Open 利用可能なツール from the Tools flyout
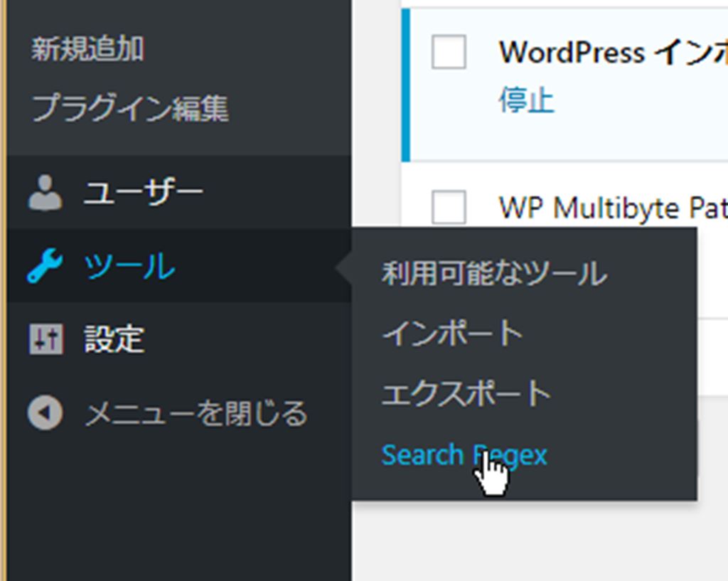Screen dimensions: 728x581 [x=494, y=274]
